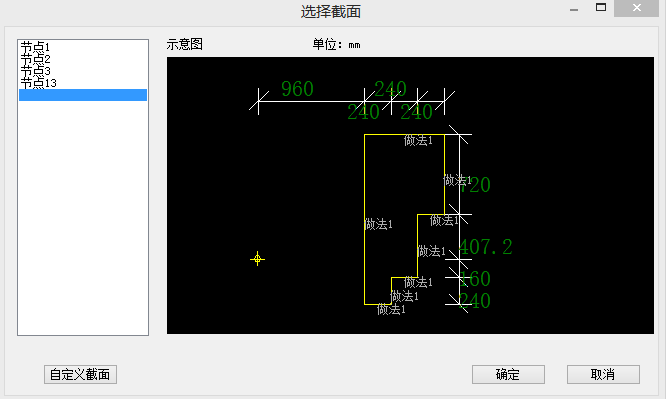Click the blue highlighted empty list row
The height and width of the screenshot is (399, 666).
(83, 95)
